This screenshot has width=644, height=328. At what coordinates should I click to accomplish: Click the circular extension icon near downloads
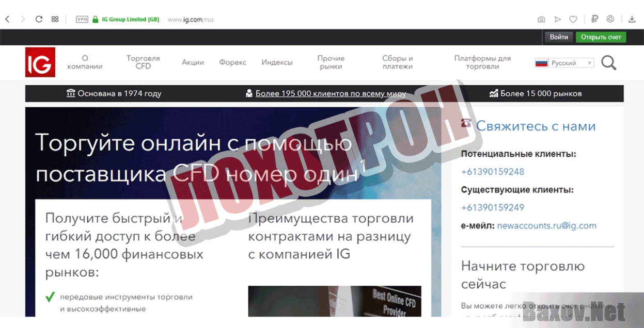(x=610, y=19)
